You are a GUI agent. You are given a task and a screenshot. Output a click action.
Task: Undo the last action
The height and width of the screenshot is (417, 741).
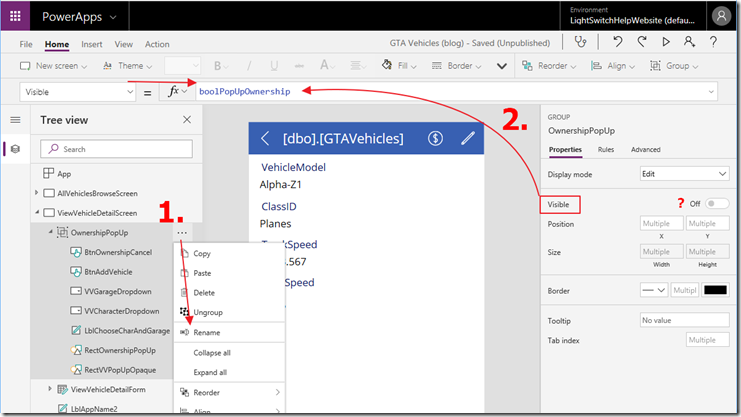point(617,42)
